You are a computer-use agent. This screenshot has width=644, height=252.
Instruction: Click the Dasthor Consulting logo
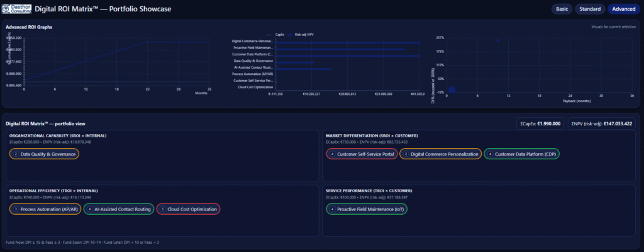click(16, 9)
